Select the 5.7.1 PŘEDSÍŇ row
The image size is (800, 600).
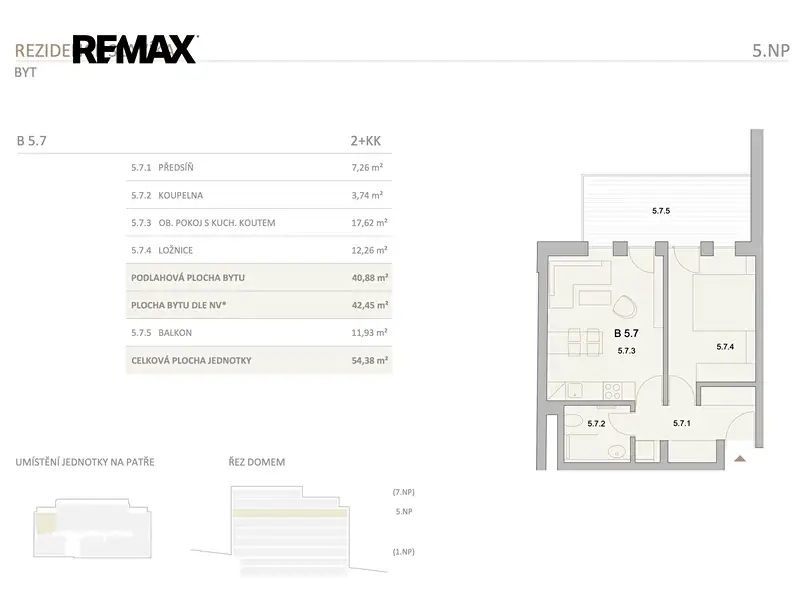coord(259,167)
